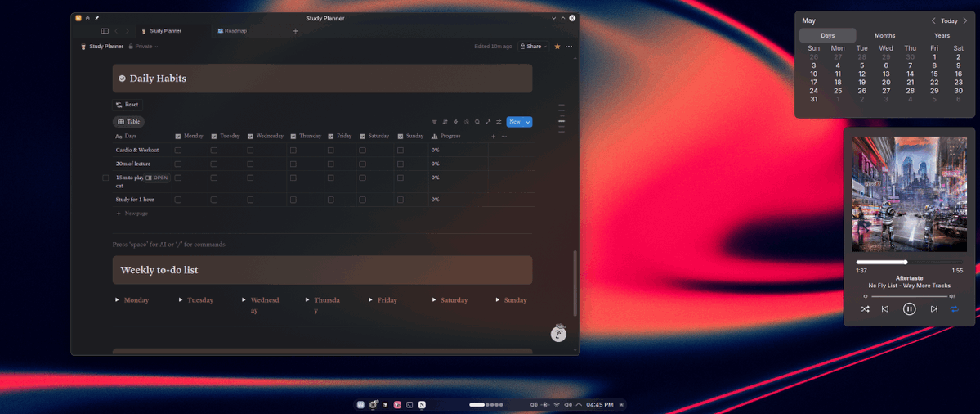Click the pin icon in the title bar
Viewport: 980px width, 414px height.
tap(97, 18)
